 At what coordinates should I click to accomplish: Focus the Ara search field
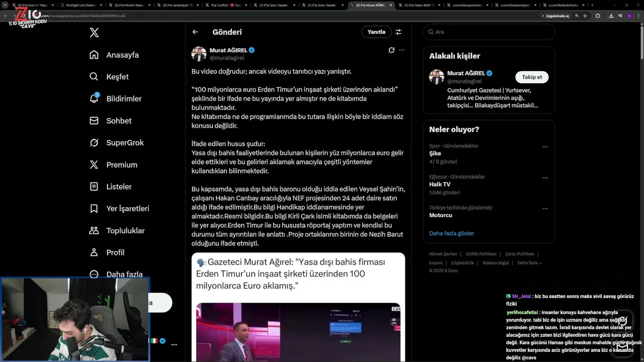point(489,32)
